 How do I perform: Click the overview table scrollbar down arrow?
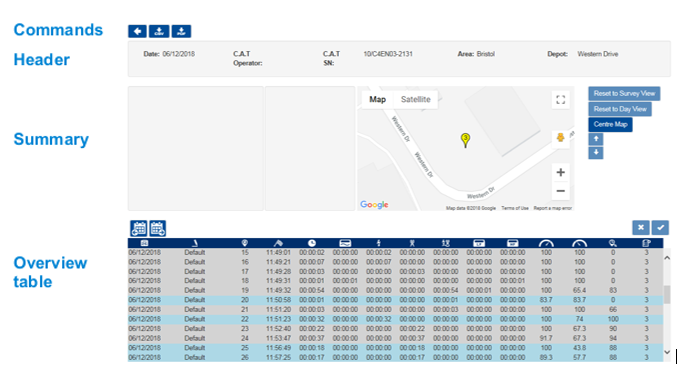click(x=667, y=352)
